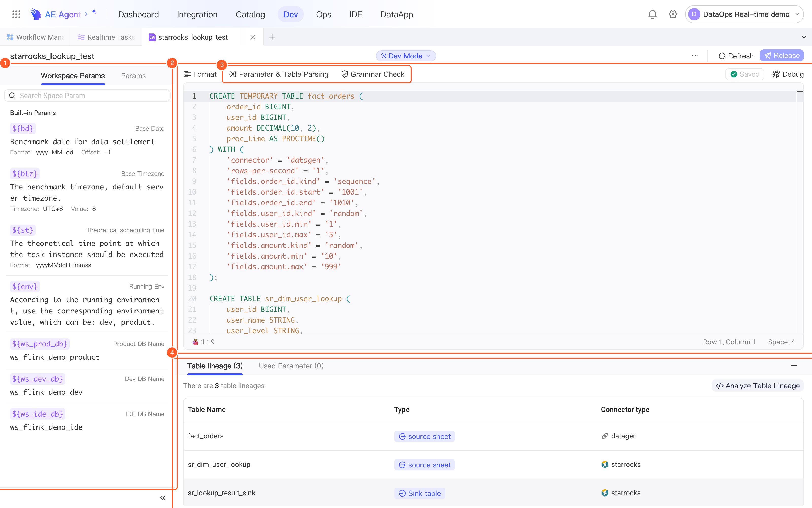This screenshot has width=812, height=508.
Task: Click the Sink table tag in sr_lookup_result_sink row
Action: [x=419, y=493]
